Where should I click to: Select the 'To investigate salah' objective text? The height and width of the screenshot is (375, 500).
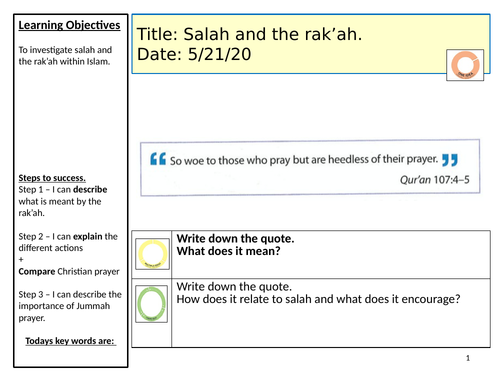coord(65,56)
